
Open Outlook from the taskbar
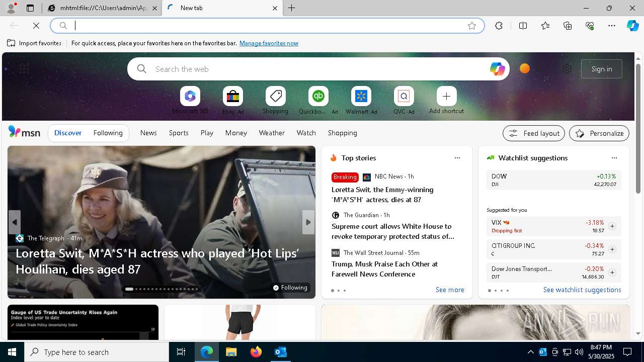pyautogui.click(x=280, y=352)
